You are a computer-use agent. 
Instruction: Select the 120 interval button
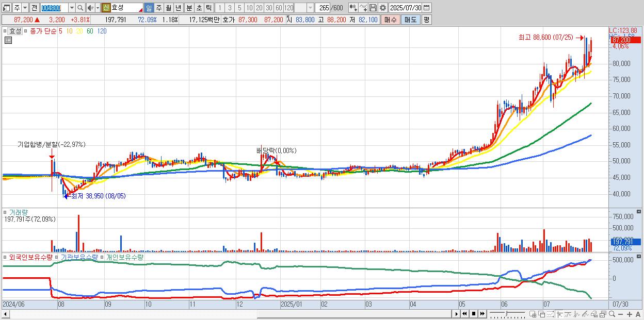coord(288,8)
